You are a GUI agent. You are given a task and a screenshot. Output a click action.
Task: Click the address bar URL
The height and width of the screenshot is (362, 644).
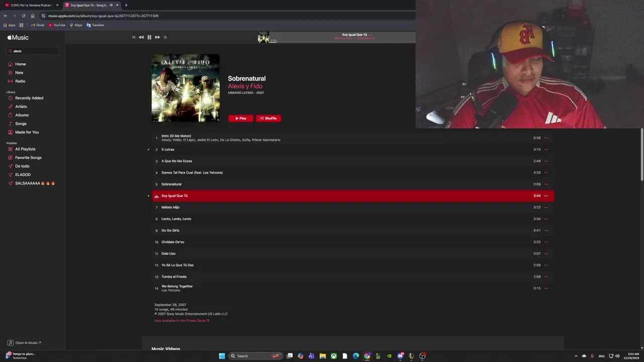103,16
